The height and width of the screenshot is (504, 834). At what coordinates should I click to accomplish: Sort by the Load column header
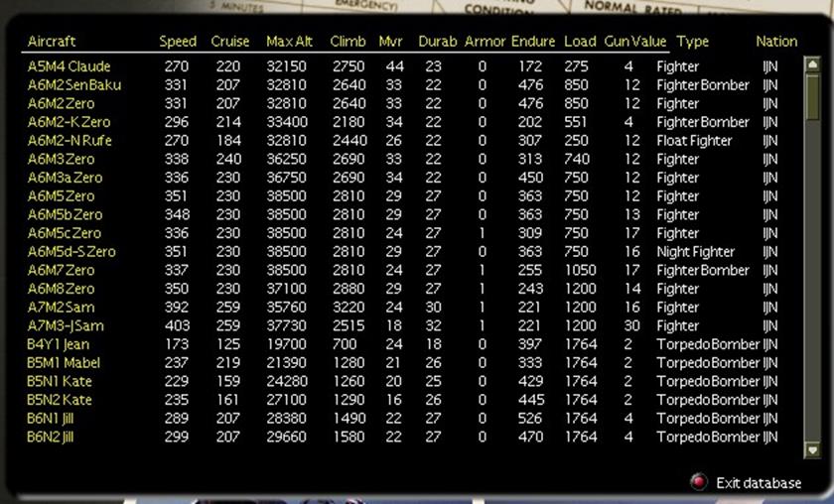tap(580, 42)
